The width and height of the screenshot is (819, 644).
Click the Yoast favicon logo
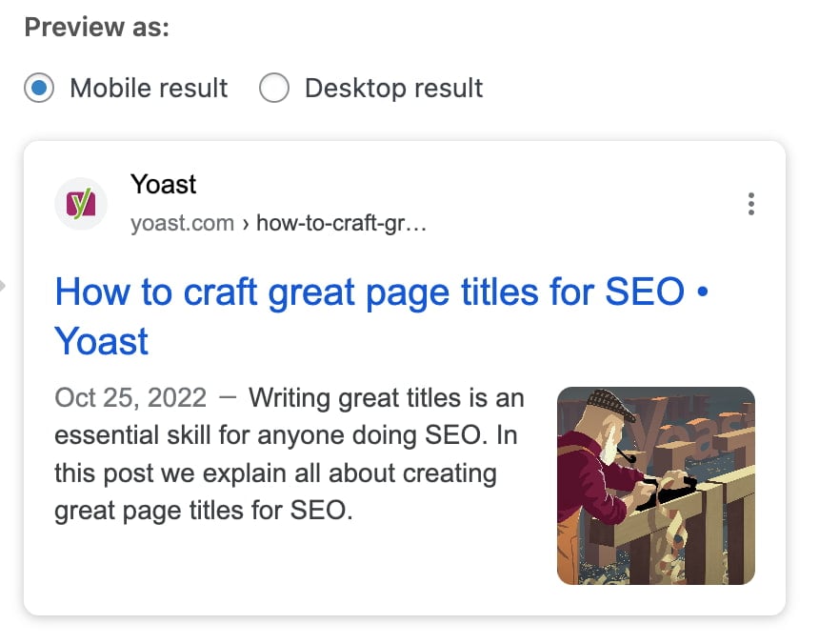click(81, 203)
